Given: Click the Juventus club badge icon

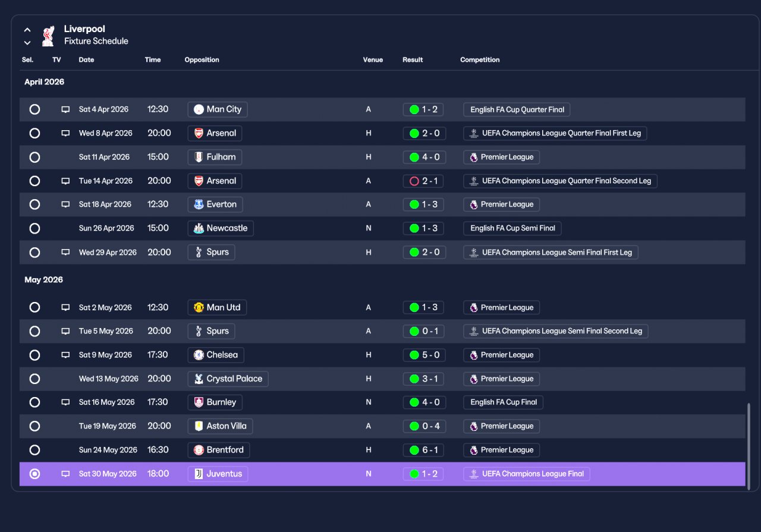Looking at the screenshot, I should pyautogui.click(x=199, y=474).
